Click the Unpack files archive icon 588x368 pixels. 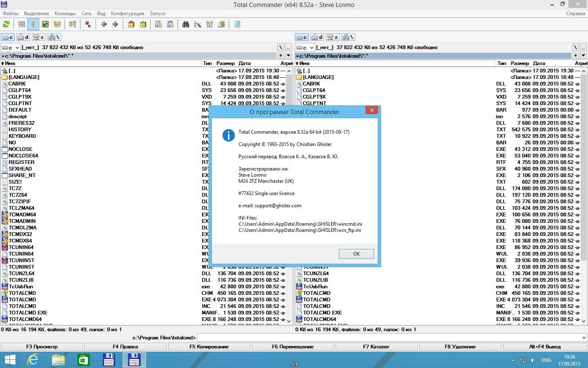(x=143, y=25)
